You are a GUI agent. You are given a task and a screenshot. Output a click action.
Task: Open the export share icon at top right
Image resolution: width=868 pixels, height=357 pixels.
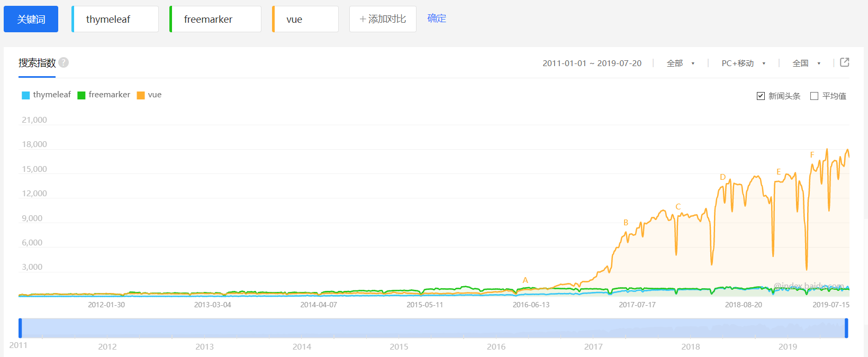(845, 62)
